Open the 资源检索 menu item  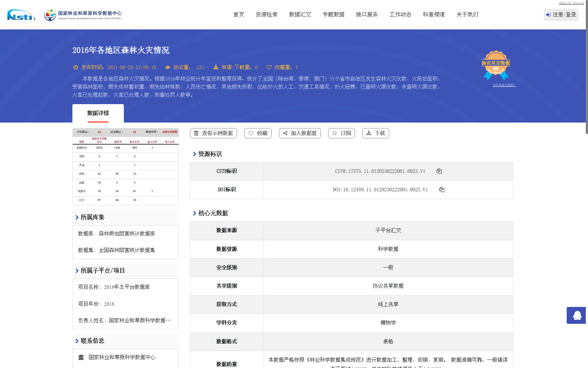[266, 15]
